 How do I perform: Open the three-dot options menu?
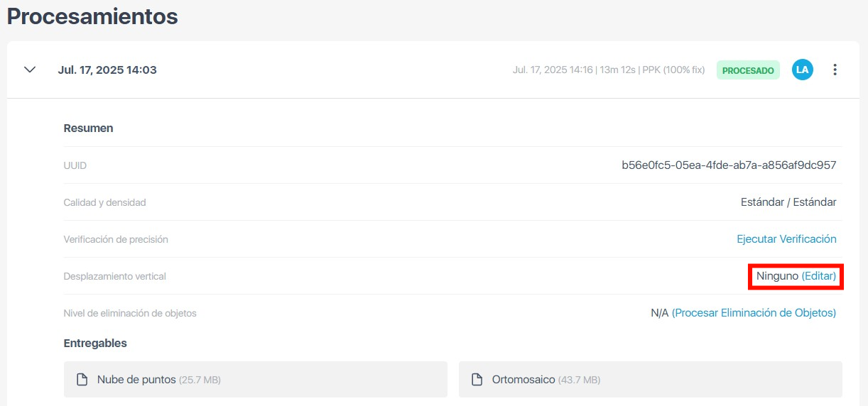[x=835, y=70]
